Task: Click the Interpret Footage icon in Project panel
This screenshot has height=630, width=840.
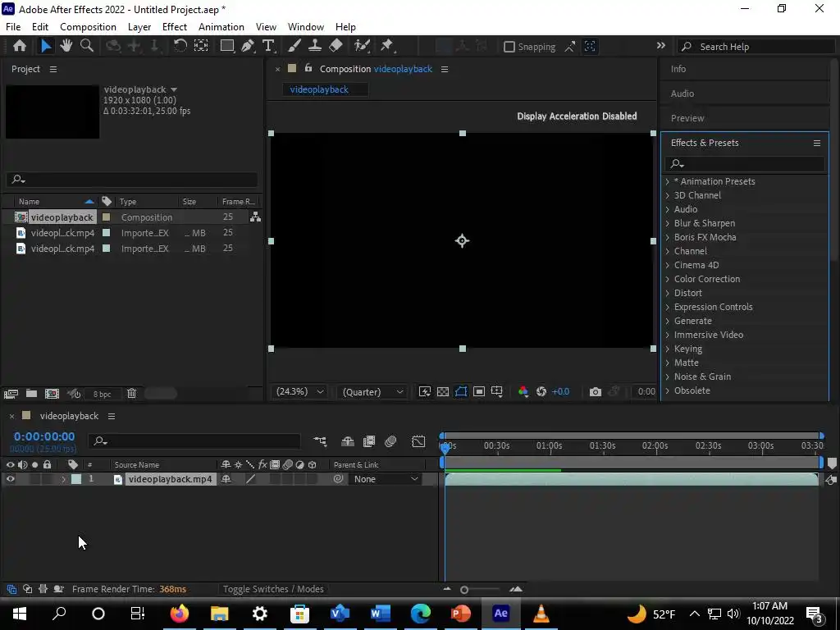Action: [11, 394]
